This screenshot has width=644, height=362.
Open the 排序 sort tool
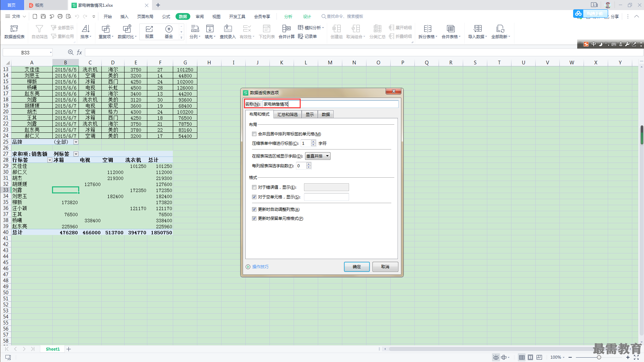(x=86, y=32)
